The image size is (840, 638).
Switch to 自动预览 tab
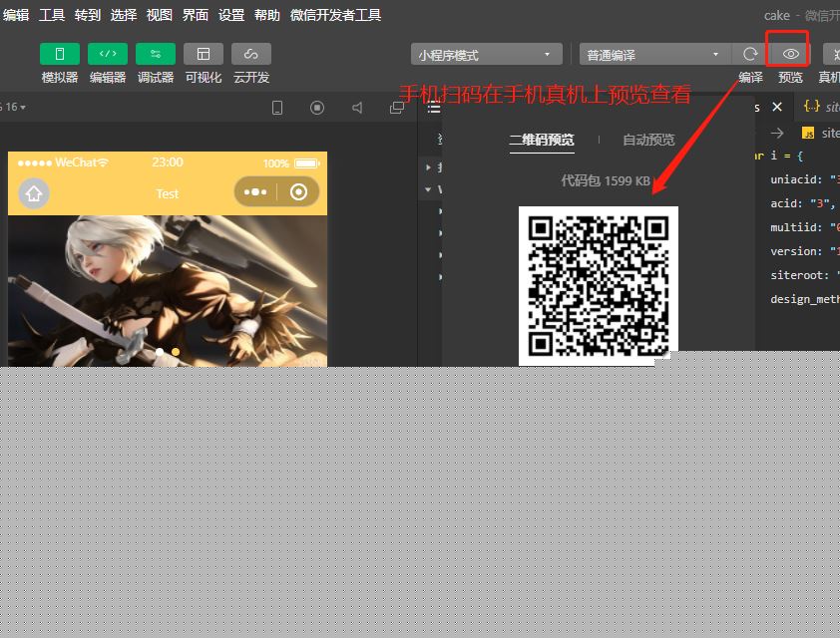tap(648, 140)
